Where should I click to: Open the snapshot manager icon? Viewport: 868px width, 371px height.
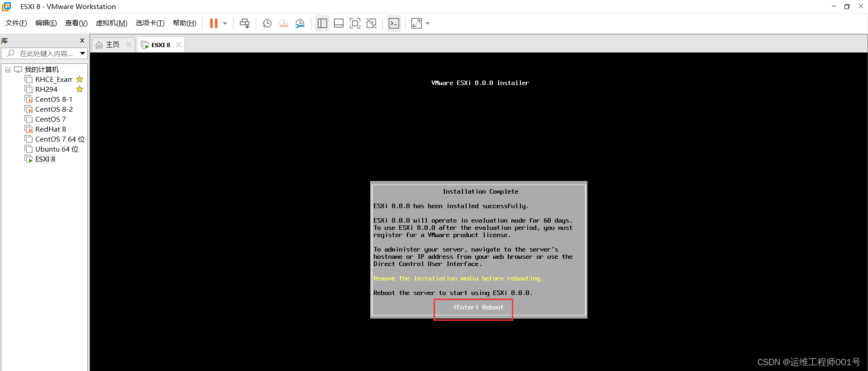coord(300,24)
